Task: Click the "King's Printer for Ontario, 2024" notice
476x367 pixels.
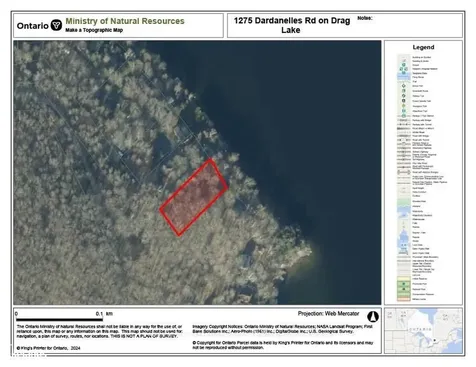Action: (48, 348)
